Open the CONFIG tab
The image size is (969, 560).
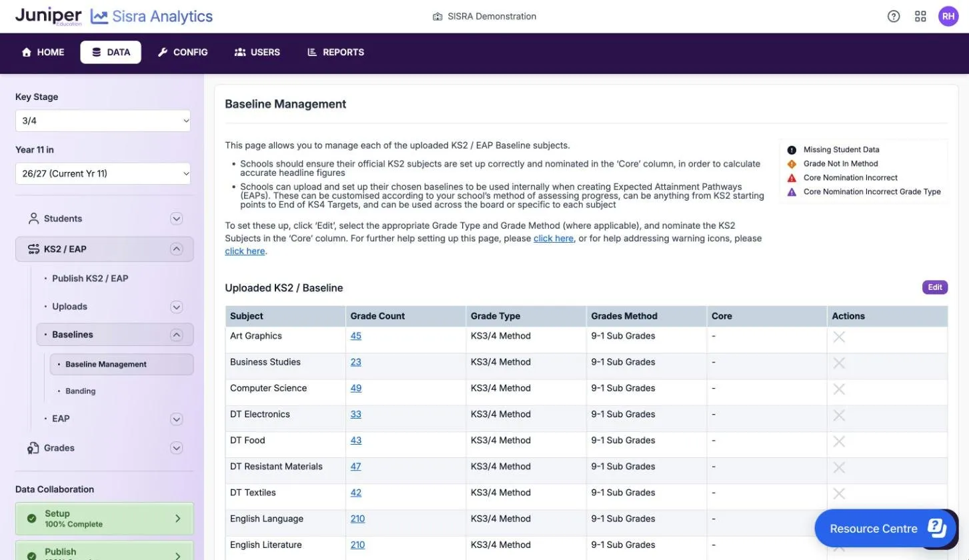(x=183, y=52)
